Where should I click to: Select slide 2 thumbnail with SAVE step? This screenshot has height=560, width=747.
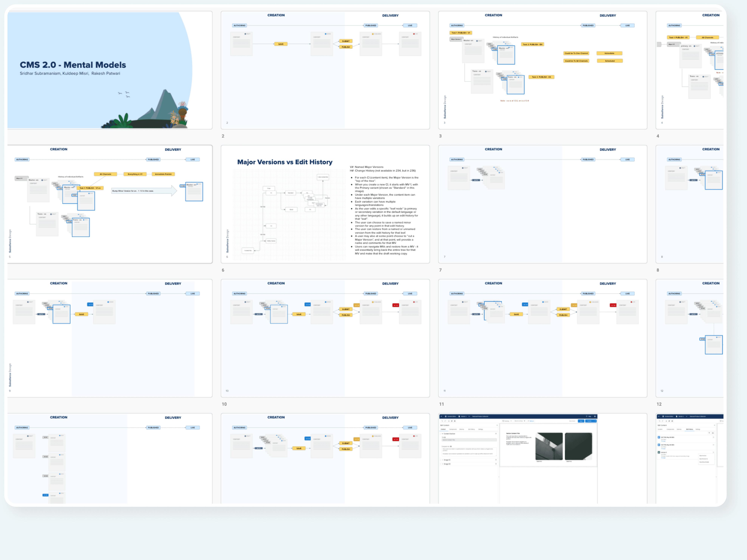click(325, 84)
